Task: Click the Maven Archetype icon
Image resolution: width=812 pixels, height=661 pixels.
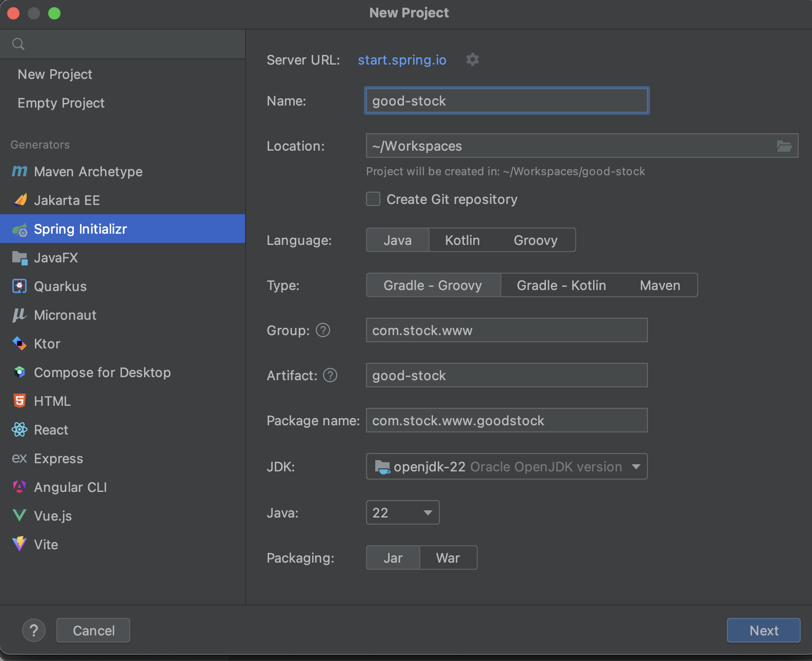Action: pyautogui.click(x=19, y=171)
